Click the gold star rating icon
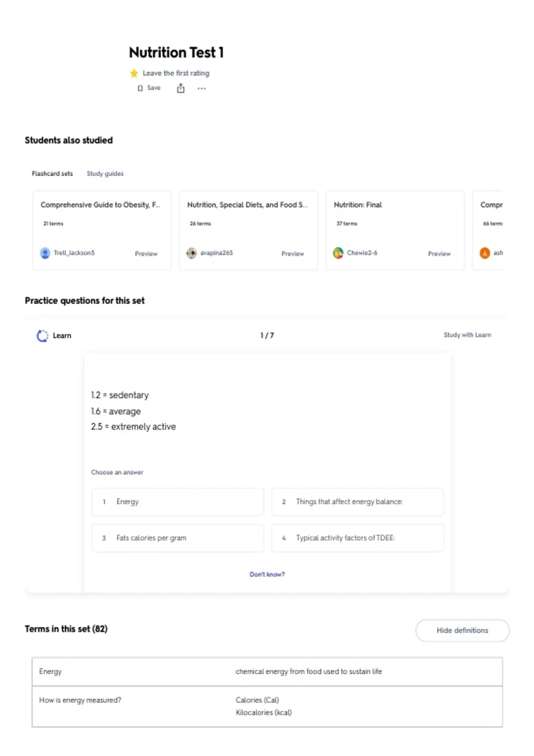The height and width of the screenshot is (756, 534). tap(134, 73)
